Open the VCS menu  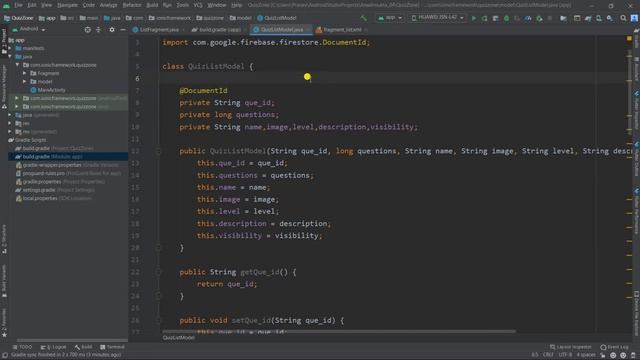[x=198, y=5]
